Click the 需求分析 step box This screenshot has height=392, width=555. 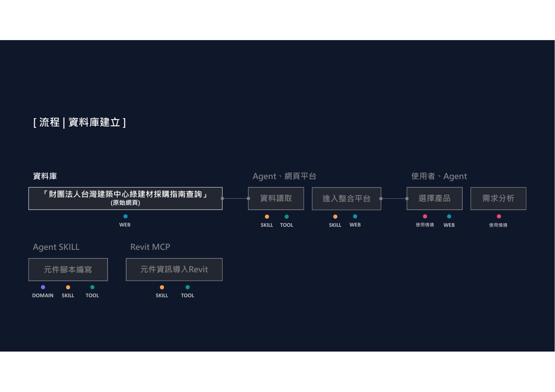498,199
